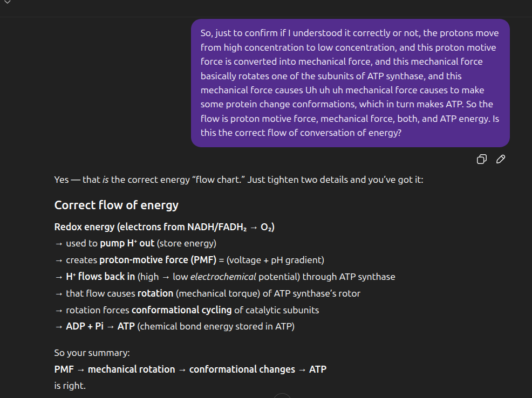Click the "Correct flow of energy" heading
The height and width of the screenshot is (398, 532).
pyautogui.click(x=116, y=205)
